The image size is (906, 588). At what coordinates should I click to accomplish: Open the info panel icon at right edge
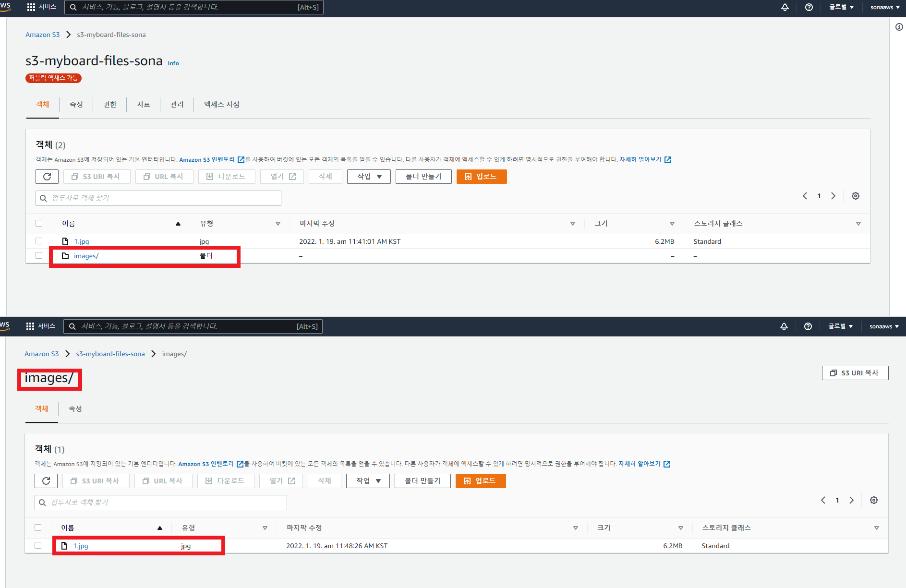click(x=899, y=27)
